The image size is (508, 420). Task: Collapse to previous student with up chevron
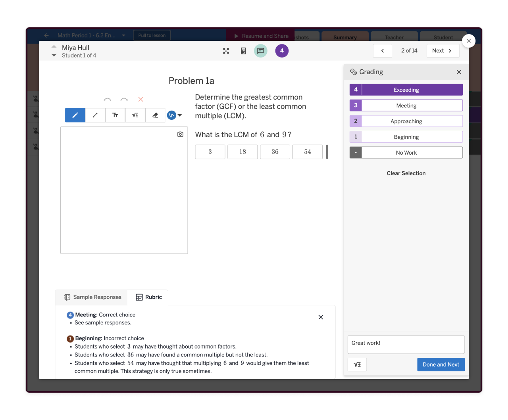point(54,46)
